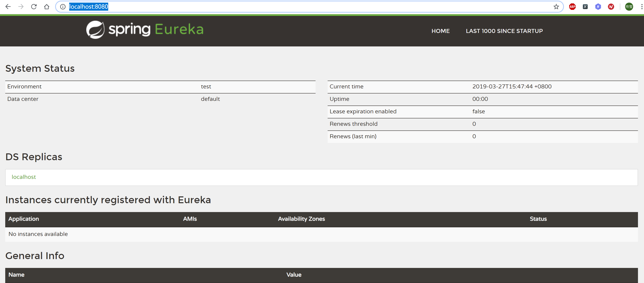Click the DS Replicas heading

34,157
